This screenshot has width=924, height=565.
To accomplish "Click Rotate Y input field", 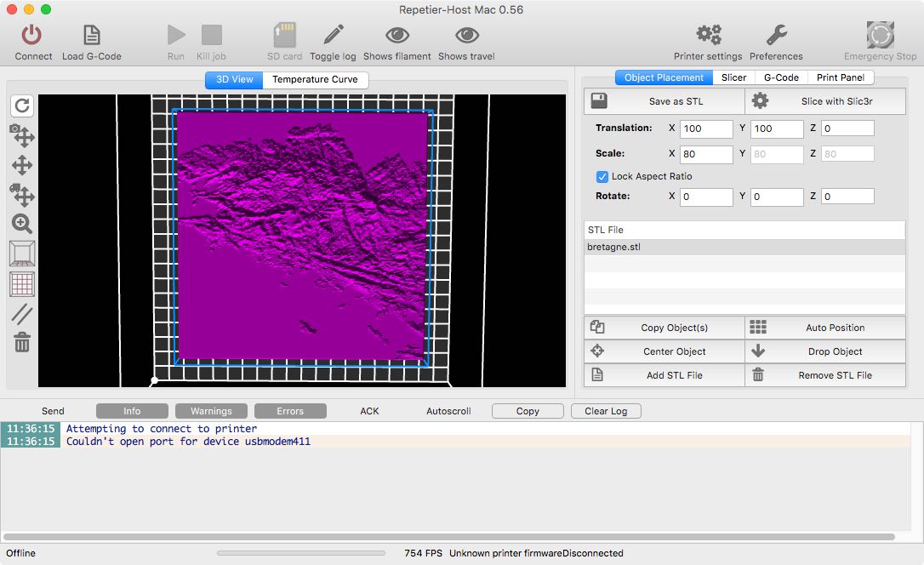I will point(778,197).
